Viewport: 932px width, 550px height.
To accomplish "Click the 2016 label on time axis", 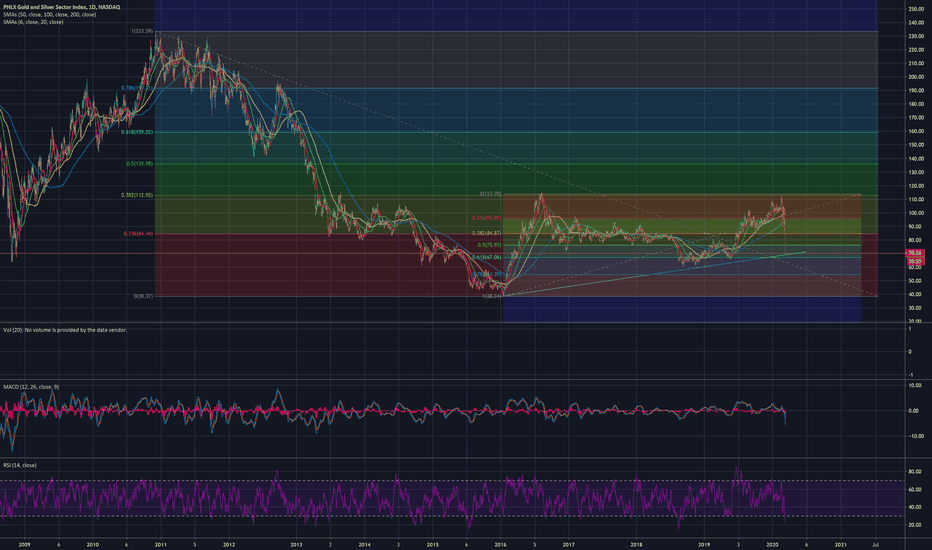I will click(500, 544).
